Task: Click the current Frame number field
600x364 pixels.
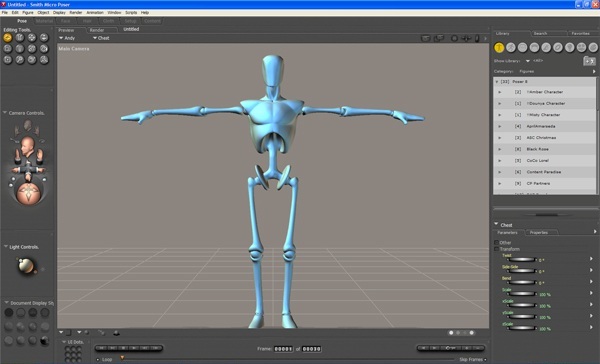Action: [x=284, y=349]
